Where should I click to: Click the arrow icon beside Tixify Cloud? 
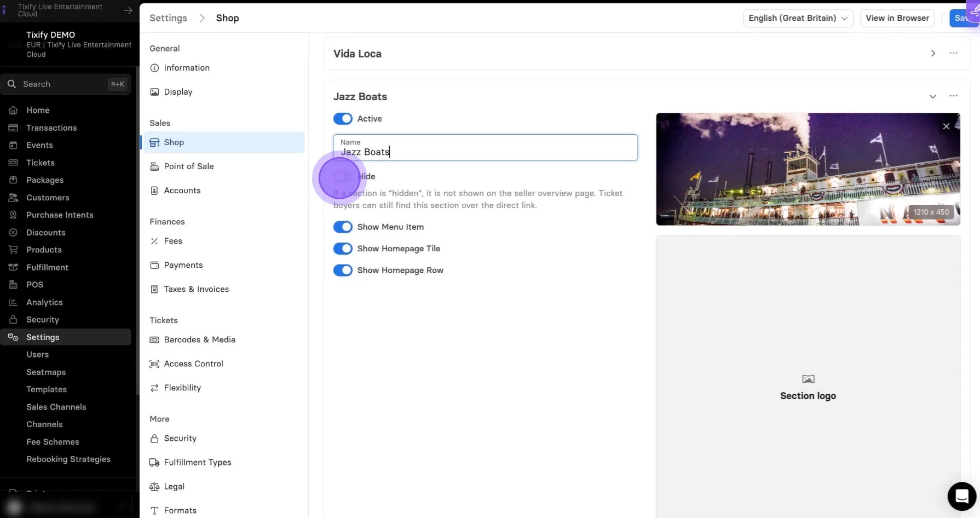(128, 10)
